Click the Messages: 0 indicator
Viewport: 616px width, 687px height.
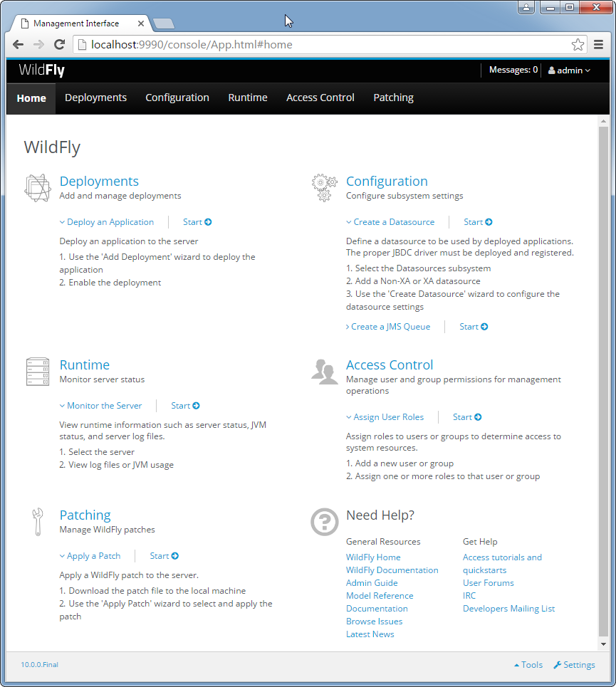[x=513, y=70]
